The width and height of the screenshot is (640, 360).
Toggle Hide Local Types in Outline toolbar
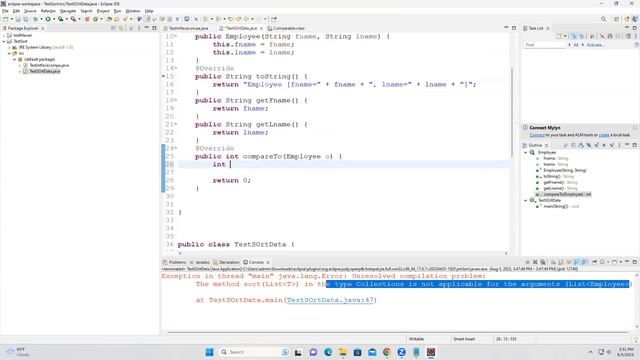tap(612, 145)
